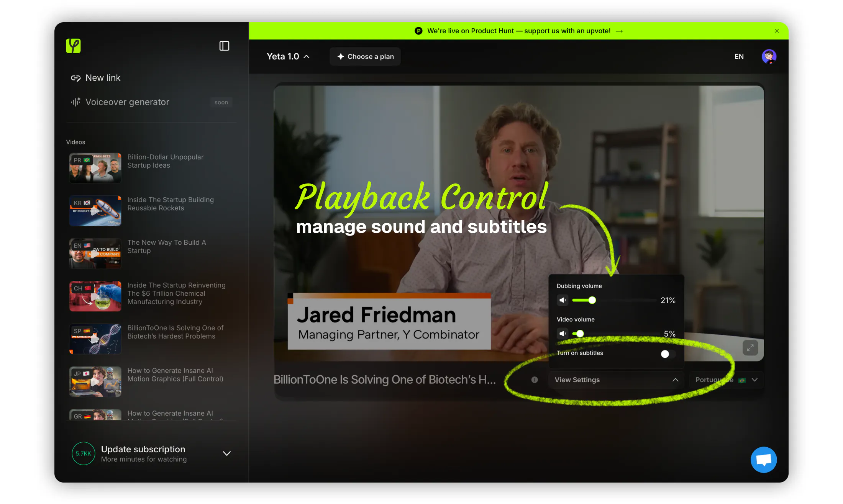Click the 21% dubbing volume value
This screenshot has width=843, height=504.
[668, 301]
